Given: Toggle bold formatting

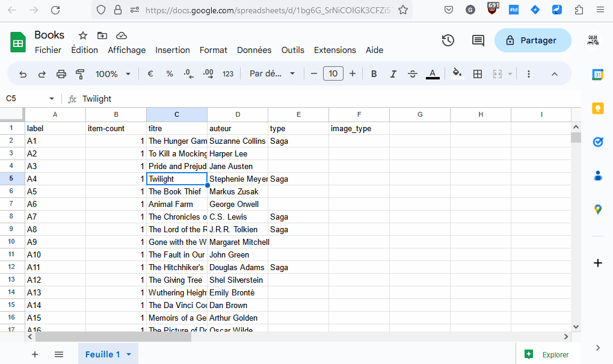Looking at the screenshot, I should coord(374,74).
